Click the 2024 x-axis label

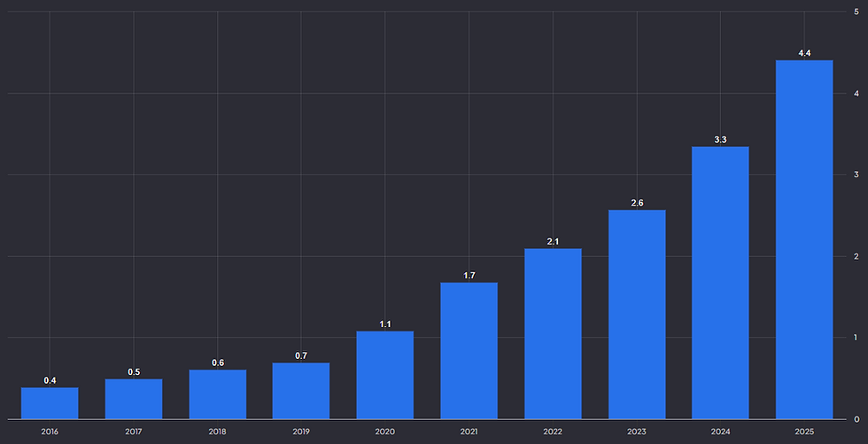click(720, 432)
